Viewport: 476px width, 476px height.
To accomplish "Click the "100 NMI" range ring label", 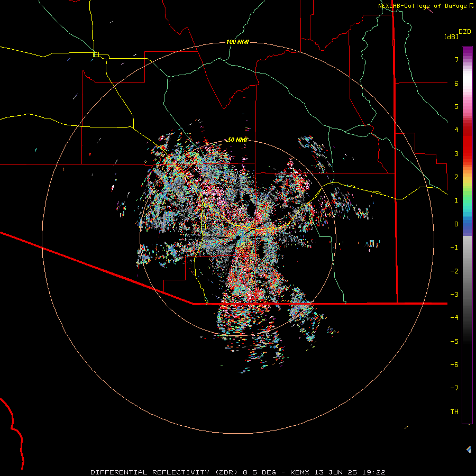I will [x=237, y=42].
